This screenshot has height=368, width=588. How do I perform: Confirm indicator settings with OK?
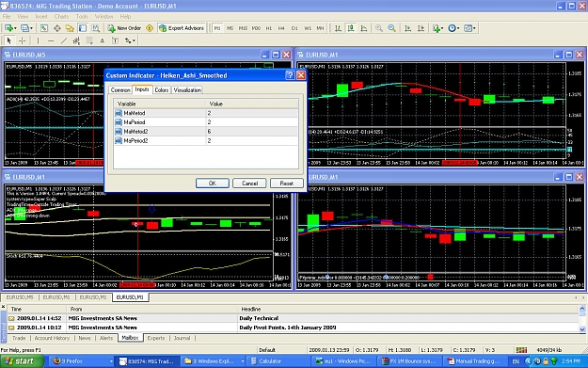[x=213, y=184]
